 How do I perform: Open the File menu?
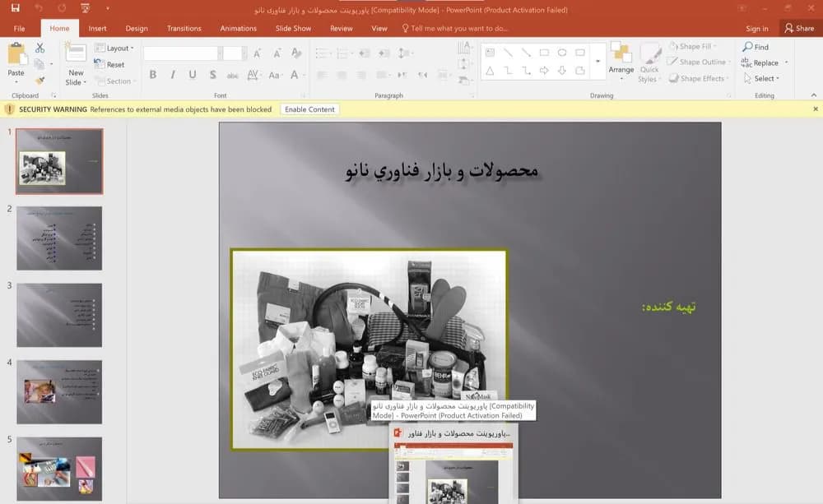coord(20,28)
